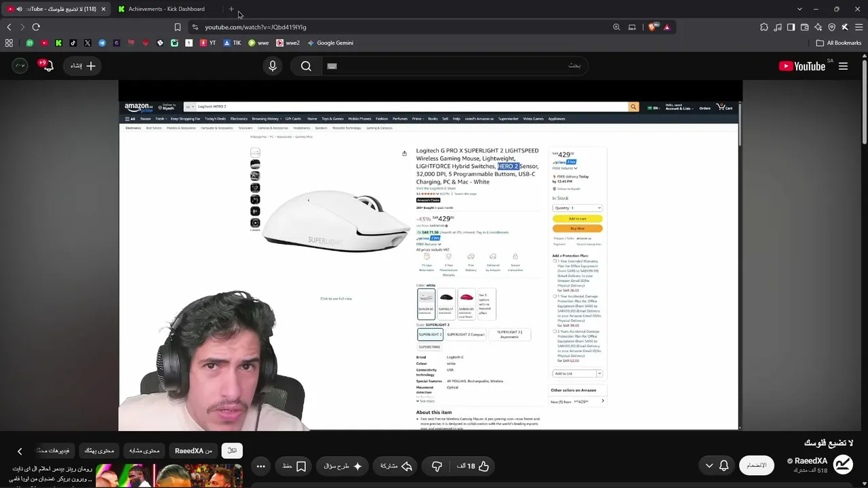
Task: Check the 1 Year Accidental Damage option
Action: coord(555,296)
